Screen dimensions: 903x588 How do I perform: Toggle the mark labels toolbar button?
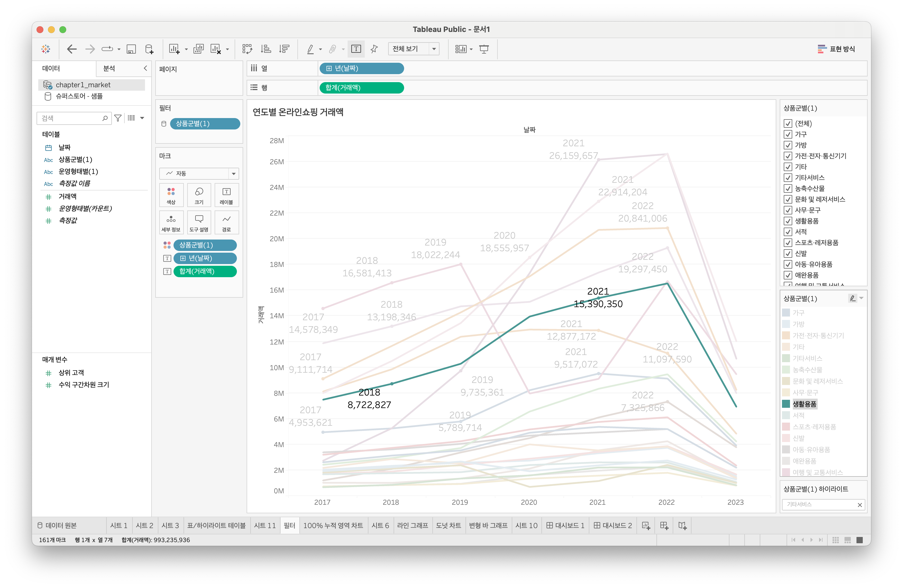click(x=356, y=49)
